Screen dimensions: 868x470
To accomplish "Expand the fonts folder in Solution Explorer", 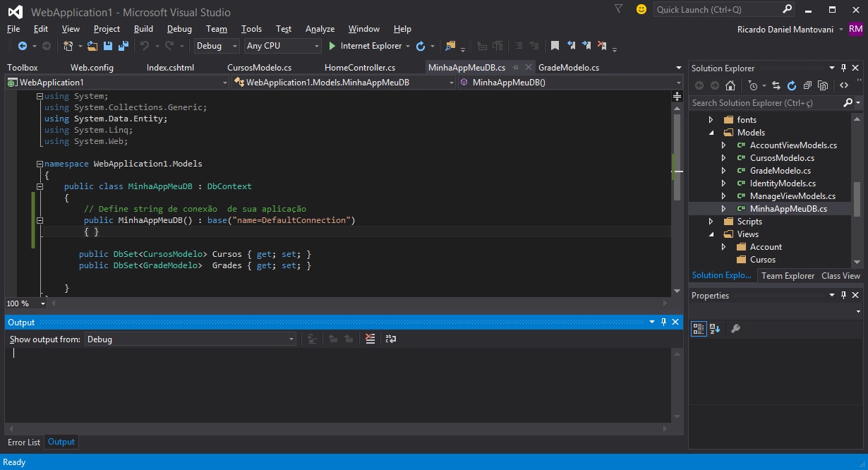I will point(711,120).
